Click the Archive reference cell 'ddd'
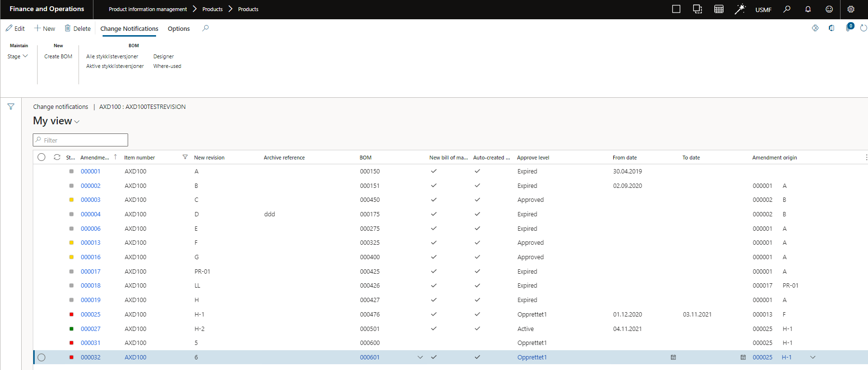Viewport: 868px width, 370px height. click(269, 214)
